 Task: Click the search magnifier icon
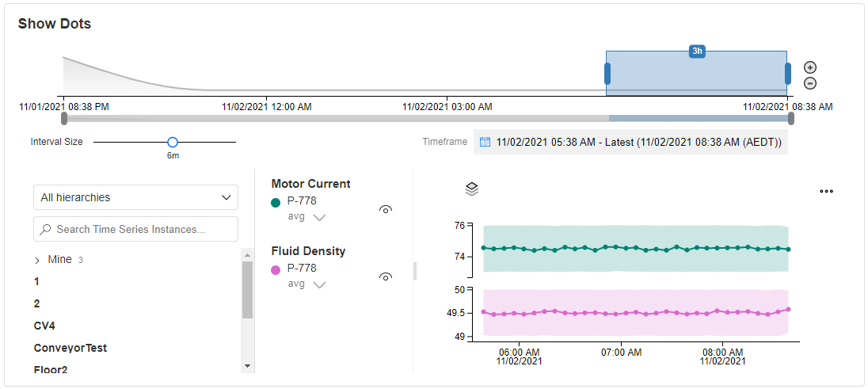(x=47, y=229)
